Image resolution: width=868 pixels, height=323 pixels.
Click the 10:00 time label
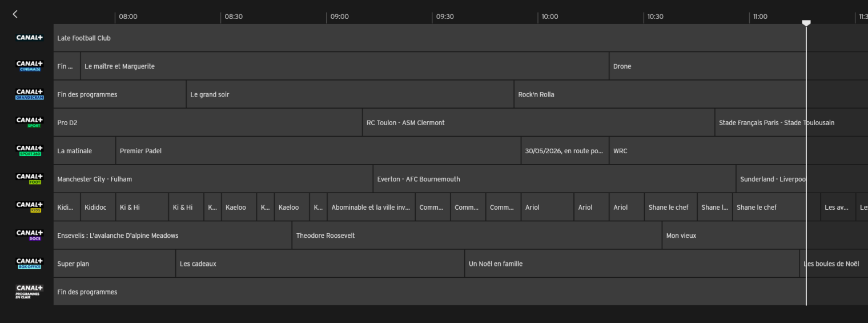pos(550,17)
